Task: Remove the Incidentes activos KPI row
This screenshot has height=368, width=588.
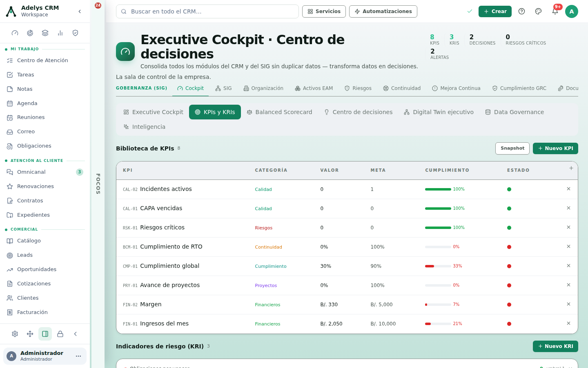Action: click(x=568, y=189)
